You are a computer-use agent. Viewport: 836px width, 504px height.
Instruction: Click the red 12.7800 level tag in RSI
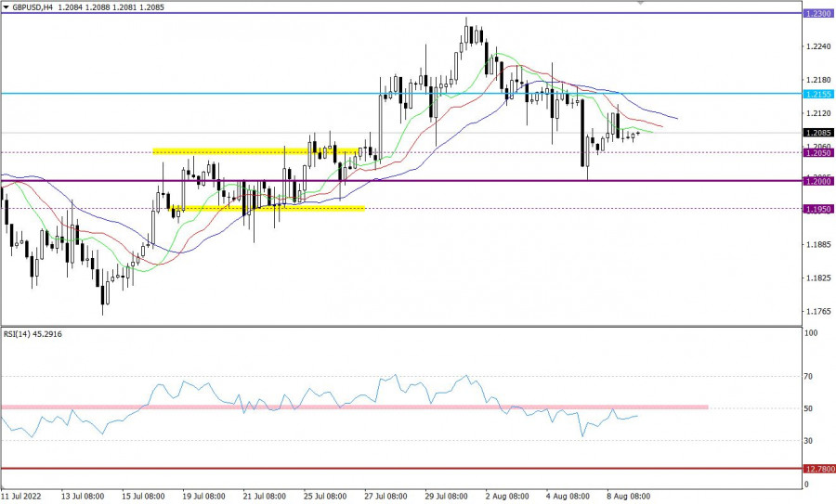818,469
